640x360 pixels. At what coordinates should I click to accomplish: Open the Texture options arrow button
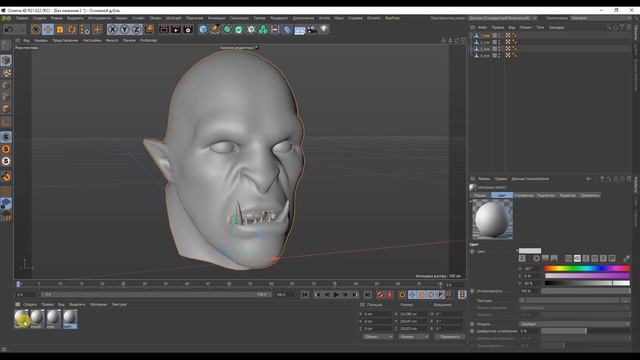tap(522, 300)
